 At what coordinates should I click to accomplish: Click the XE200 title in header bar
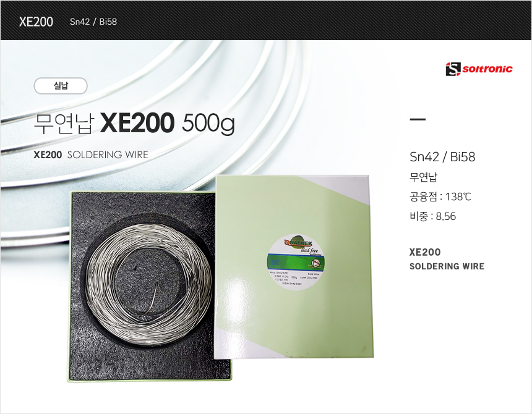click(x=36, y=22)
